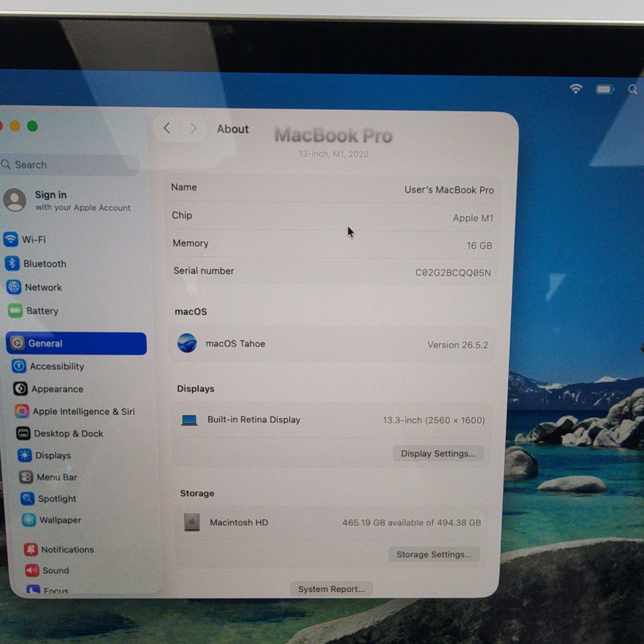
Task: Go forward with the right chevron
Action: point(194,128)
